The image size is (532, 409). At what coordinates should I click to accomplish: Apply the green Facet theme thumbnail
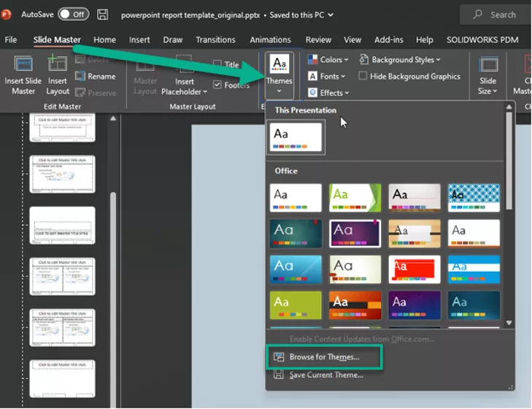click(355, 198)
